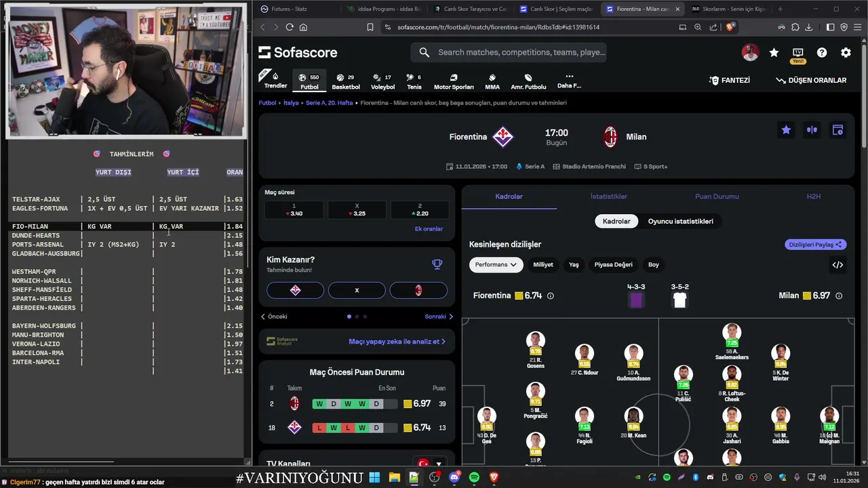Click the Ek oranlar link

[x=429, y=229]
